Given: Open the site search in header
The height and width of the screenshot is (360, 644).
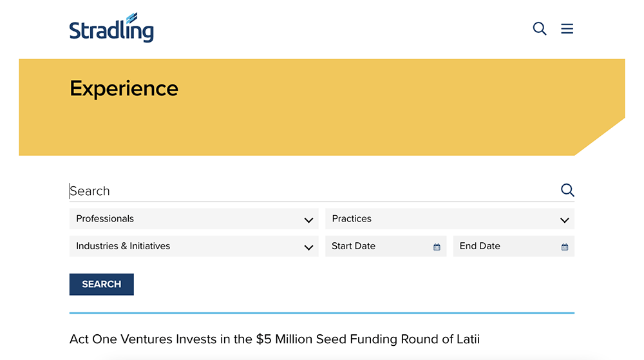Looking at the screenshot, I should coord(540,29).
